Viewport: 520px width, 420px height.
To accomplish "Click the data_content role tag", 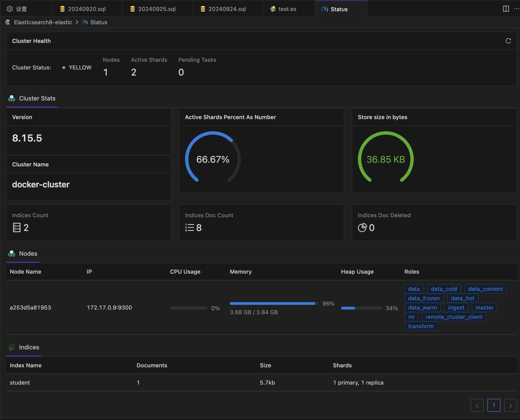I will pos(485,289).
